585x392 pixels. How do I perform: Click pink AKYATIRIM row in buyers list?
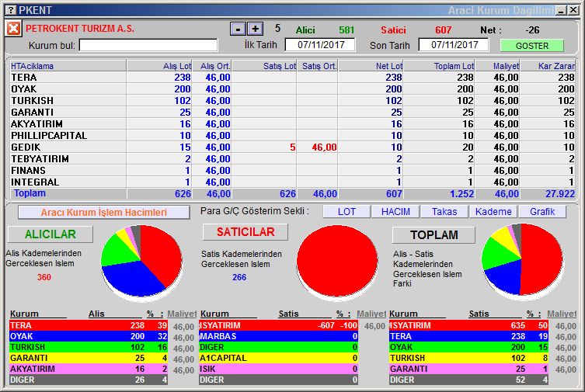89,369
